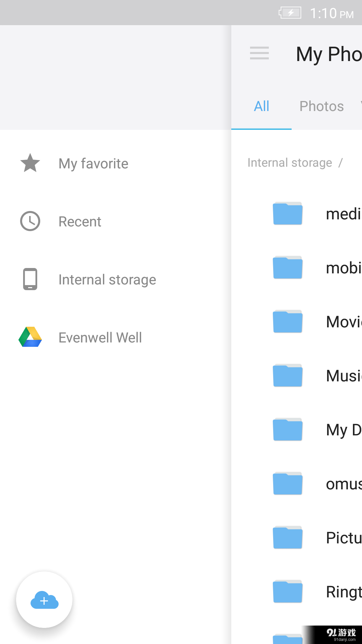Viewport: 362px width, 644px height.
Task: Tap the Google Drive icon
Action: click(30, 337)
